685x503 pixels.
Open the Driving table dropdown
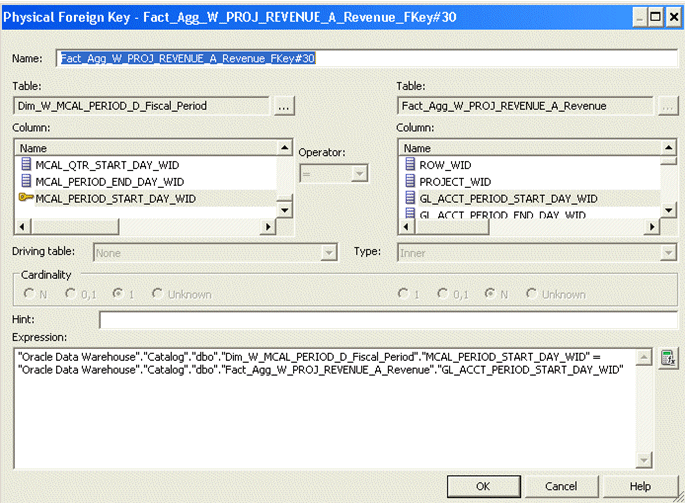point(329,253)
